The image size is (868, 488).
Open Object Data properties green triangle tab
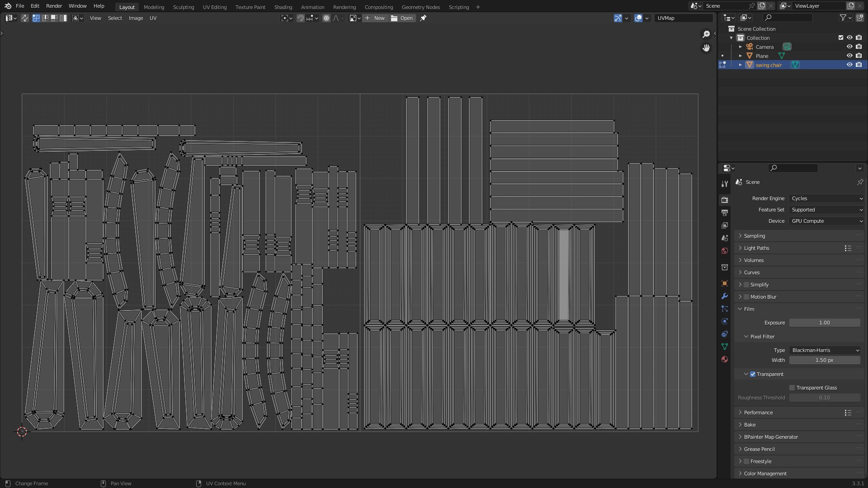pos(725,347)
